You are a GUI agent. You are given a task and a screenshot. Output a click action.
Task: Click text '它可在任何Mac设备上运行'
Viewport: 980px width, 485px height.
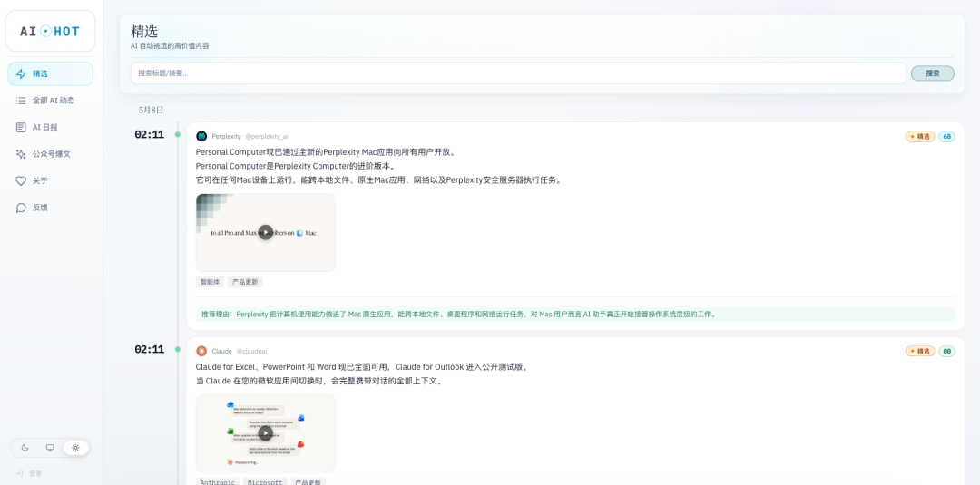[246, 180]
